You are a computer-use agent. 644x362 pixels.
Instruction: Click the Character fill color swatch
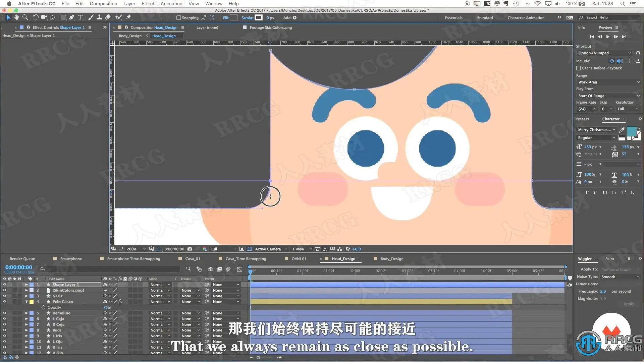(631, 131)
